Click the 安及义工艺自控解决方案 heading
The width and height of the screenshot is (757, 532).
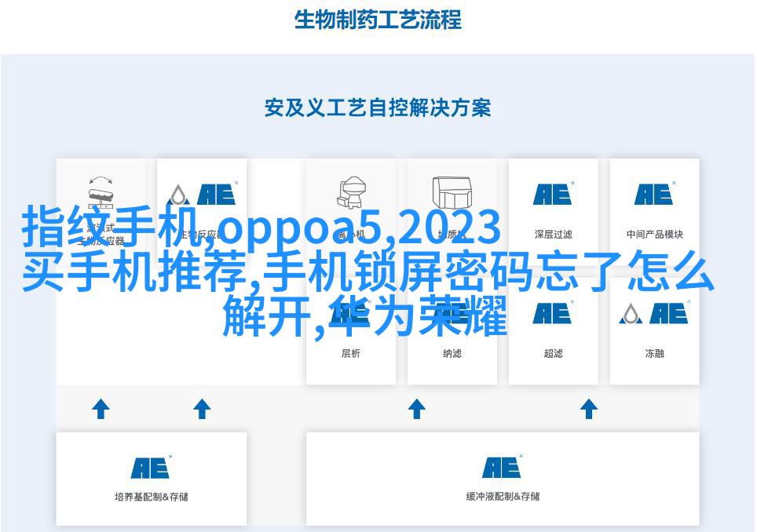tap(378, 107)
